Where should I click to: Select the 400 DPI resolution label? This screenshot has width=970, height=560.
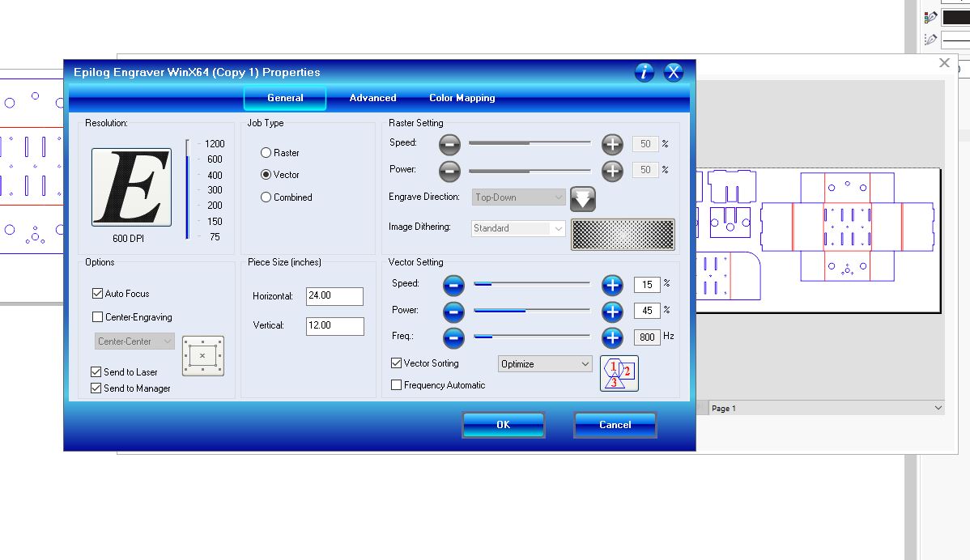coord(215,175)
